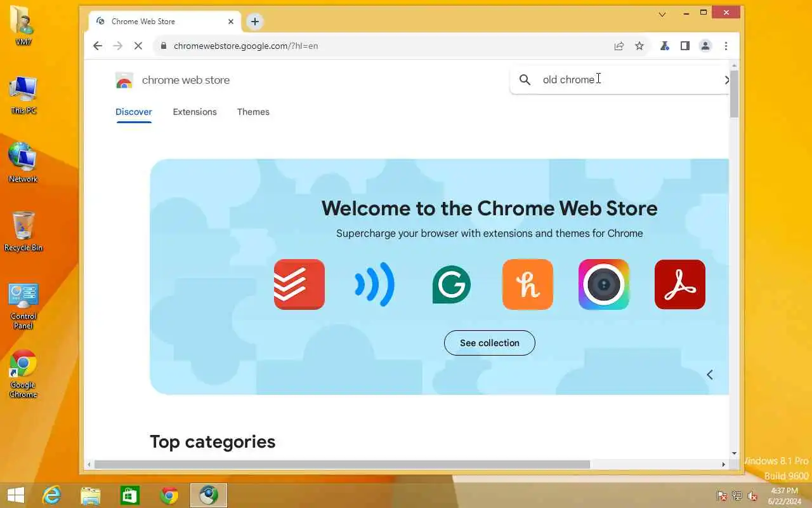
Task: Open the Grammarly icon in banner
Action: click(x=452, y=284)
